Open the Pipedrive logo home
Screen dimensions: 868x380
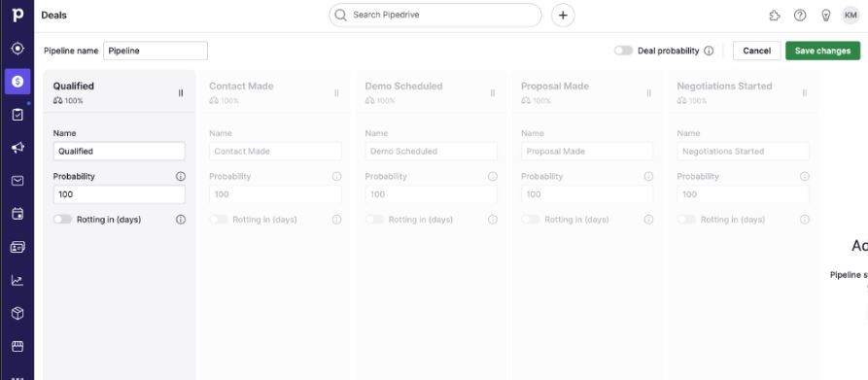coord(17,15)
